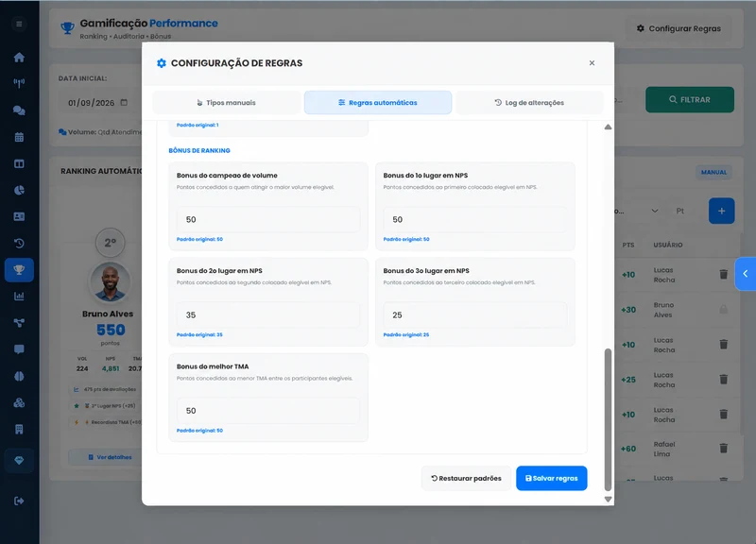The height and width of the screenshot is (544, 756).
Task: Click 'Padrão original: 35' label
Action: pyautogui.click(x=199, y=334)
